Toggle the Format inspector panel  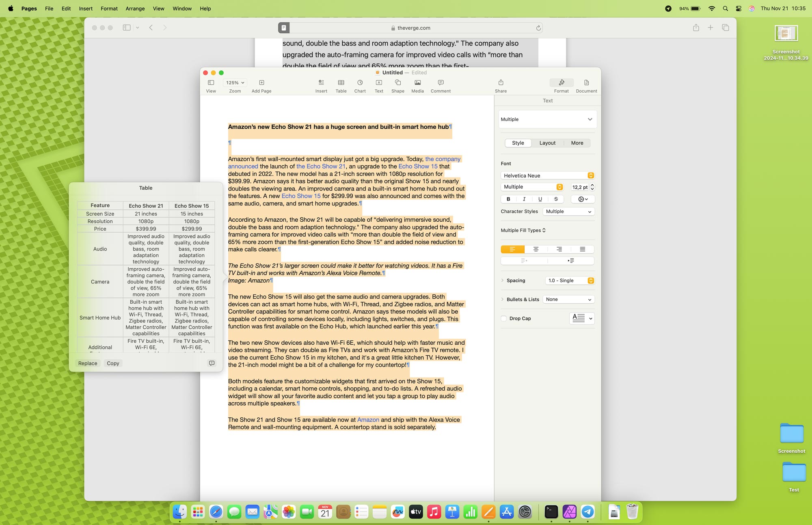pyautogui.click(x=561, y=83)
